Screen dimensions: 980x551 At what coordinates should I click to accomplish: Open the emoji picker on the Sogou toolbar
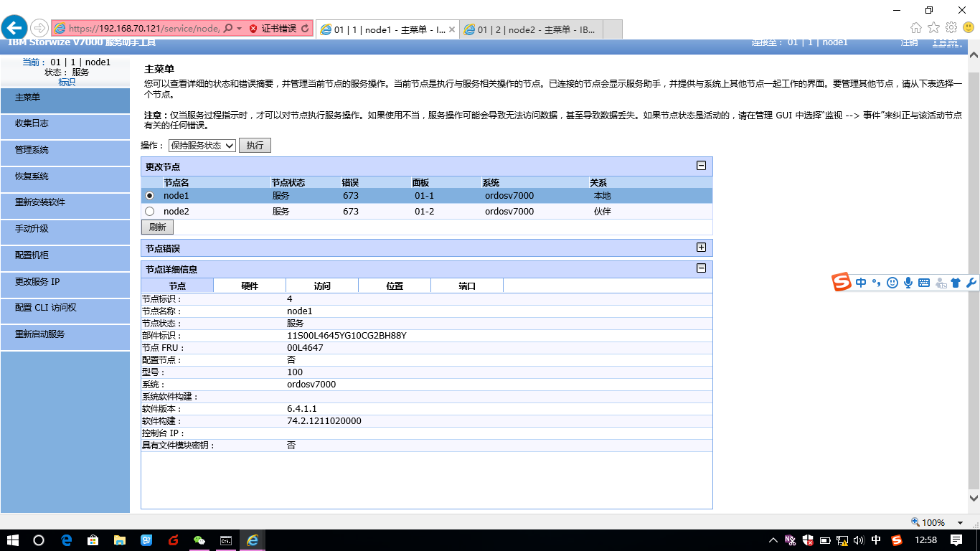(892, 283)
